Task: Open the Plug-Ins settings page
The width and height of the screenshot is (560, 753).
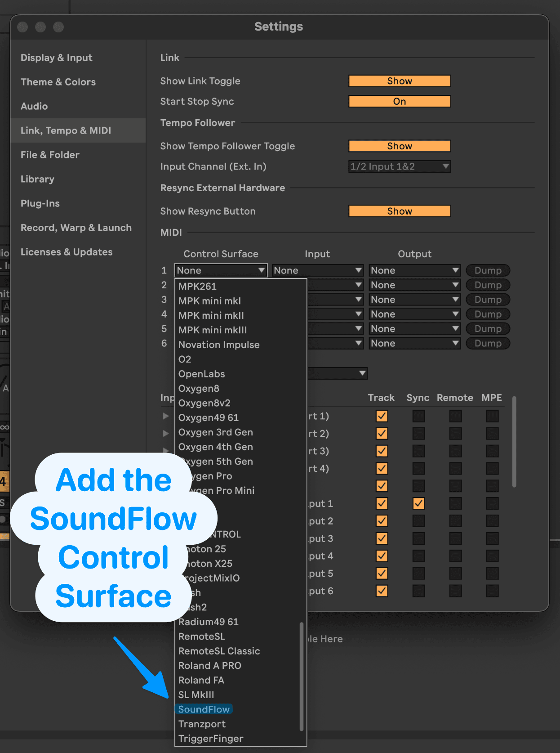Action: point(40,203)
